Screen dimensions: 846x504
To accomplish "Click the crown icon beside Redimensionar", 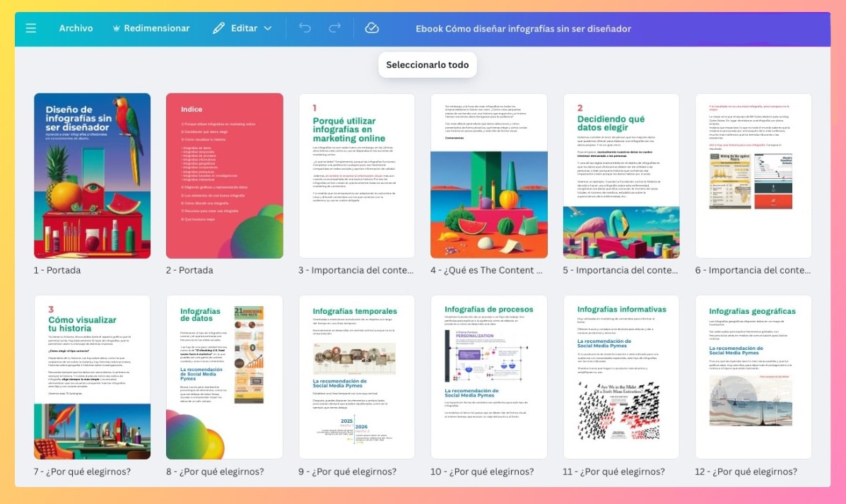I will (x=117, y=28).
